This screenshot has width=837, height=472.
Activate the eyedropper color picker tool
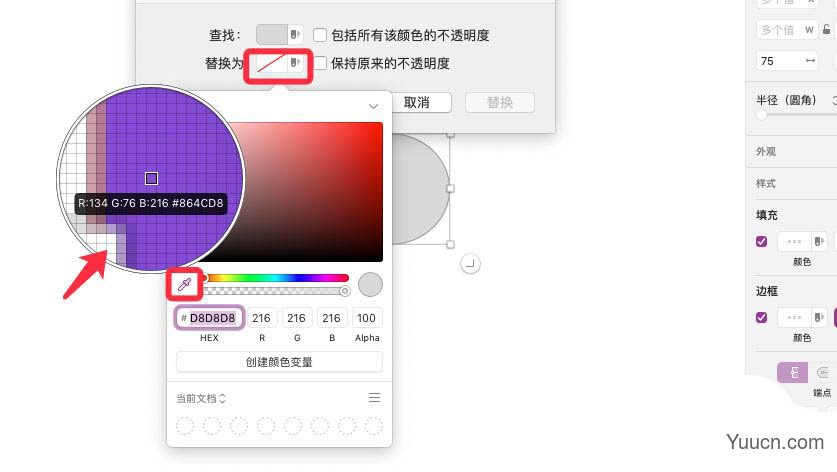coord(184,284)
